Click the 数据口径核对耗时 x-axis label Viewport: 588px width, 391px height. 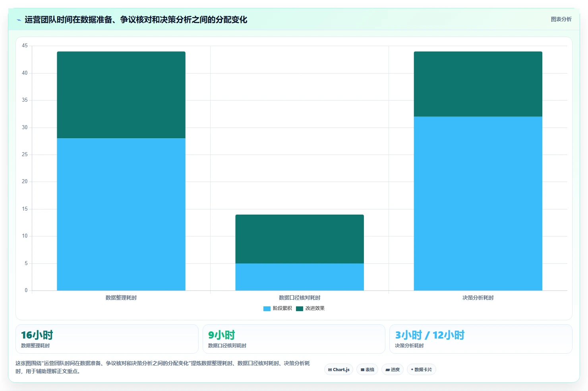coord(300,298)
